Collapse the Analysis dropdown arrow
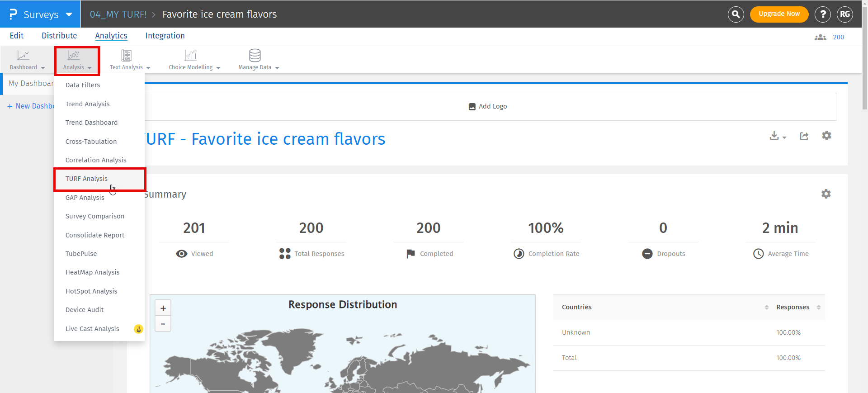Viewport: 868px width, 393px height. click(x=90, y=68)
